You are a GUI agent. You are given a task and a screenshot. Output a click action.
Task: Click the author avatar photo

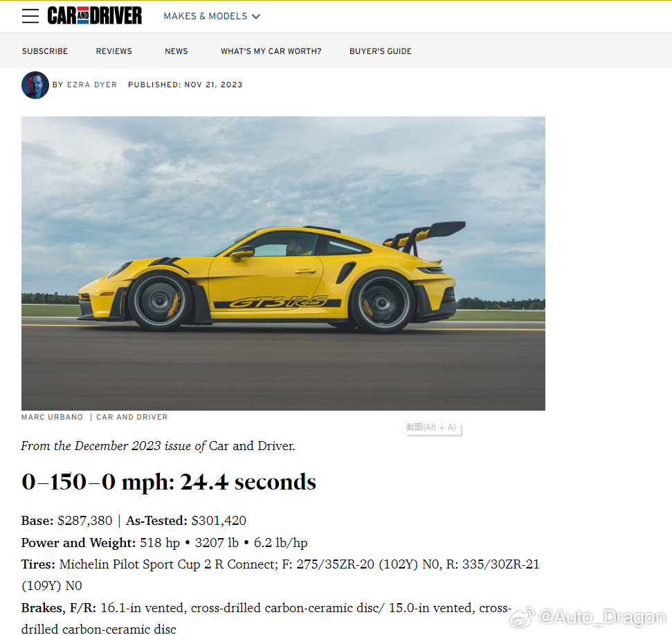pos(35,85)
